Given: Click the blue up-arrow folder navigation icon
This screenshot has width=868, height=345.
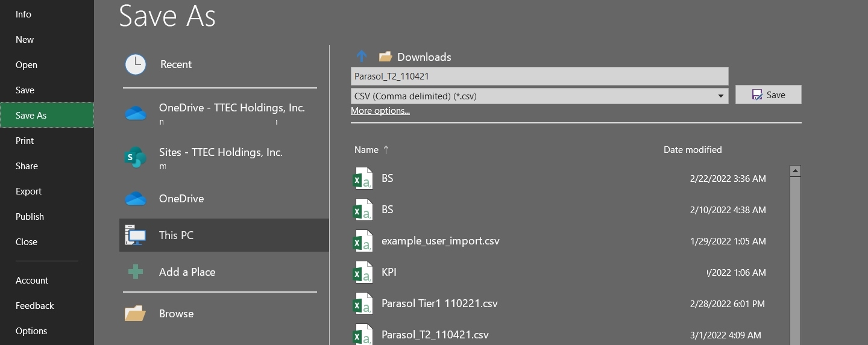Looking at the screenshot, I should [362, 57].
